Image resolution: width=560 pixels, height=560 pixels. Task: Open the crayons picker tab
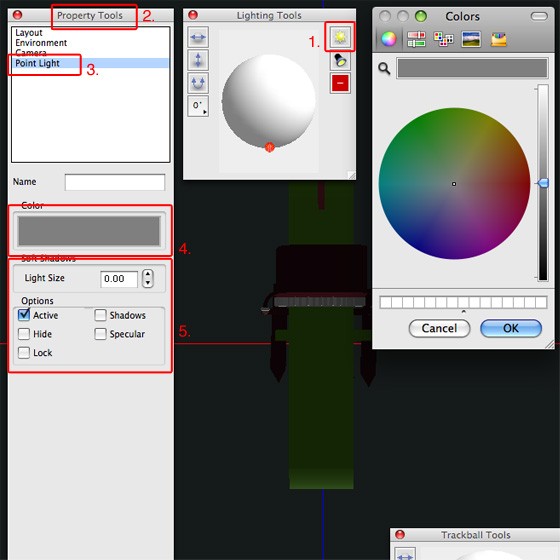[x=499, y=39]
